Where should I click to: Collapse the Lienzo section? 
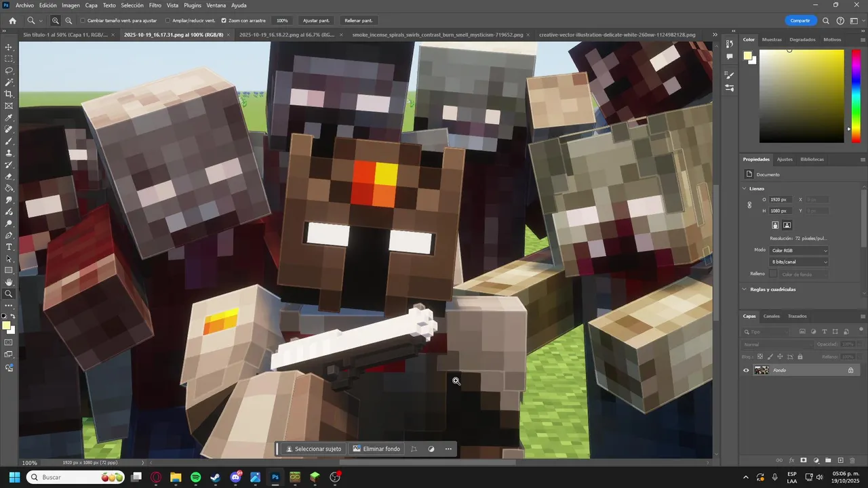click(744, 188)
